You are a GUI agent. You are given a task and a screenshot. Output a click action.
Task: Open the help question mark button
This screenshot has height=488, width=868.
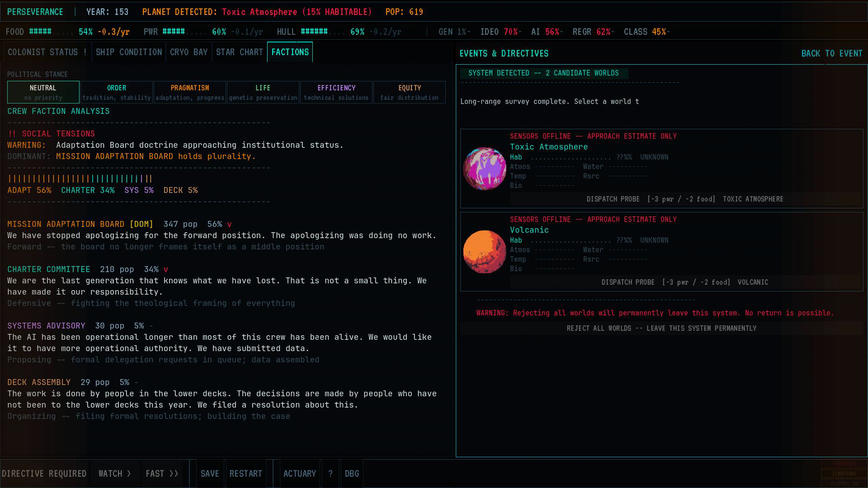pos(330,474)
